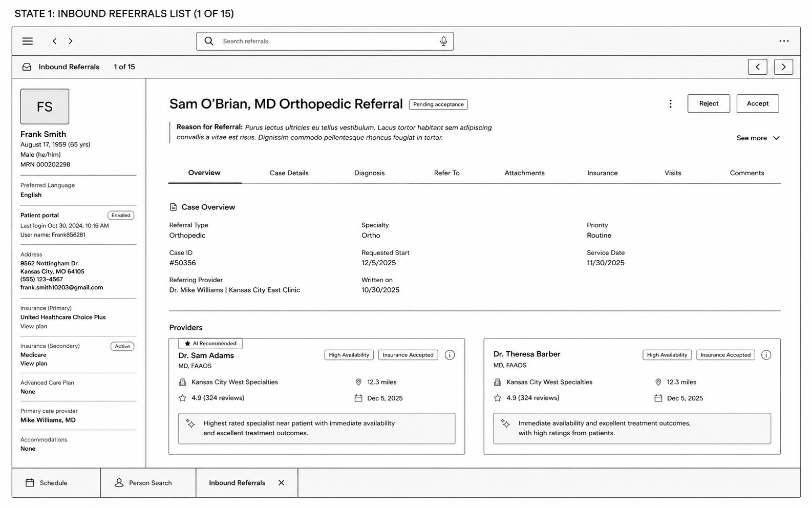Click Insurance Accepted tag on Sam Adams
This screenshot has height=508, width=812.
408,355
